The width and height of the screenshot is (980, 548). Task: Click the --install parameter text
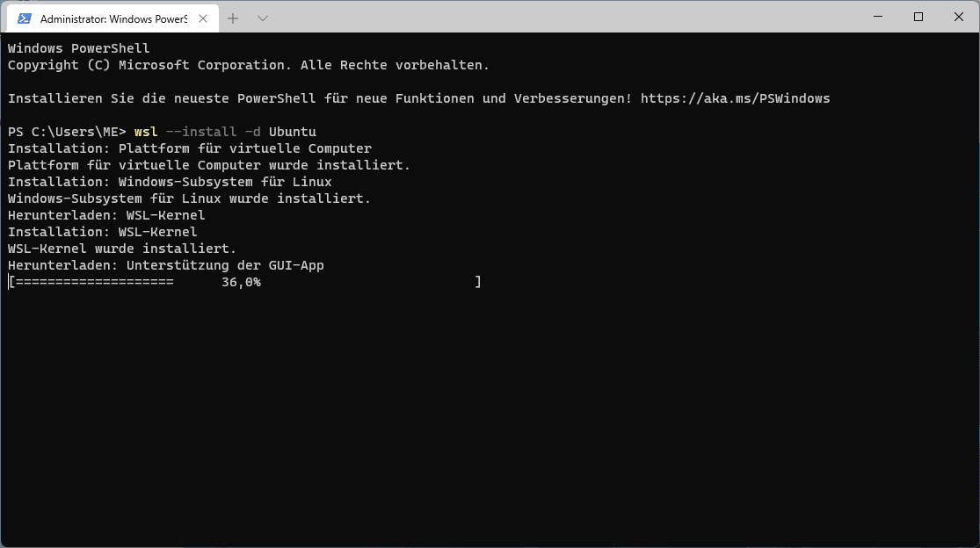pos(201,132)
